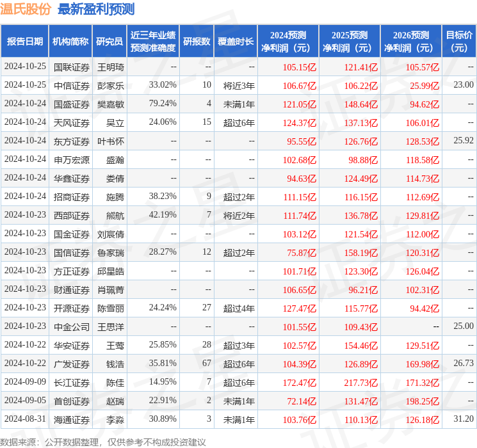
Task: Click analyst name 王思洋
Action: coord(111,327)
